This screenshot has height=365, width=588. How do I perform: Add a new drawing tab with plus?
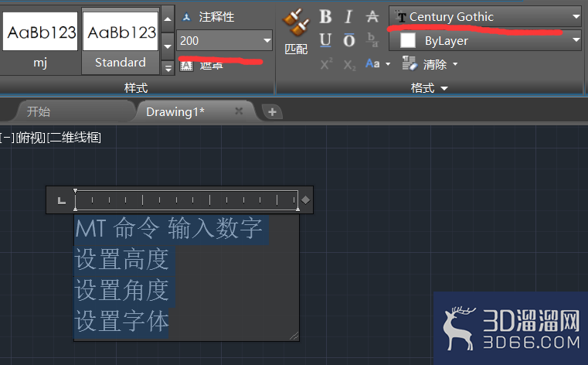click(272, 112)
